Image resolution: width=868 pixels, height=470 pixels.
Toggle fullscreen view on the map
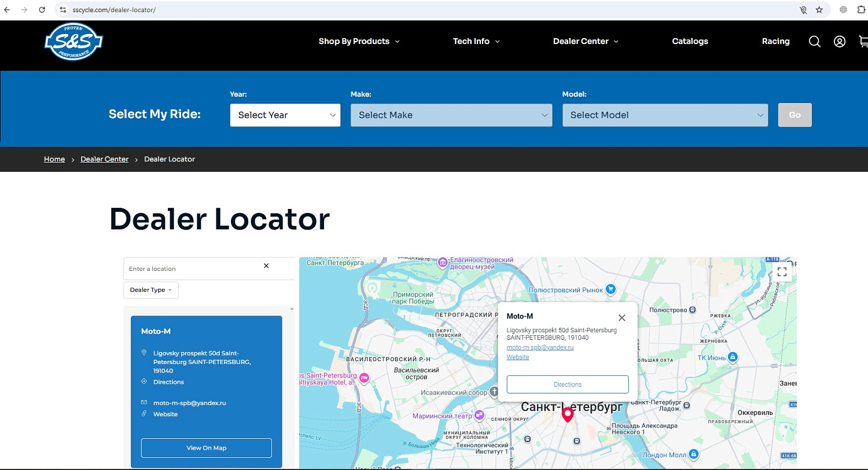pos(782,271)
